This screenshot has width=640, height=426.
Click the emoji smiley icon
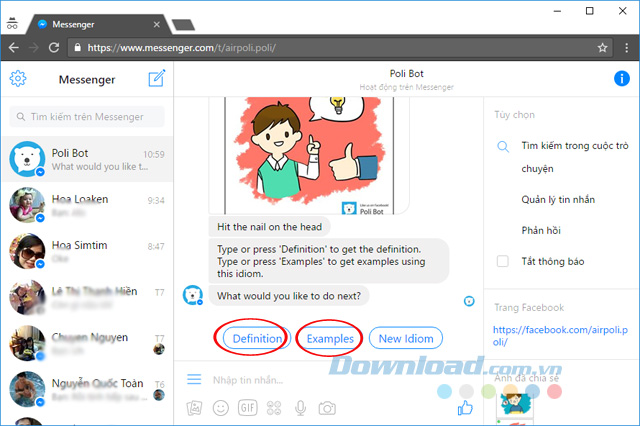(220, 407)
